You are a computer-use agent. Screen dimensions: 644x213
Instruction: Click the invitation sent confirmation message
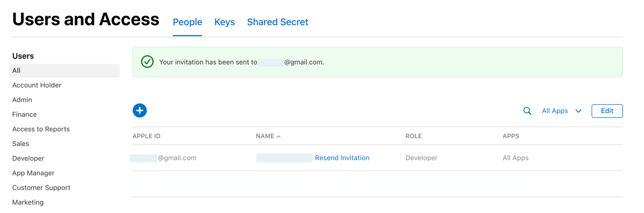tap(242, 62)
